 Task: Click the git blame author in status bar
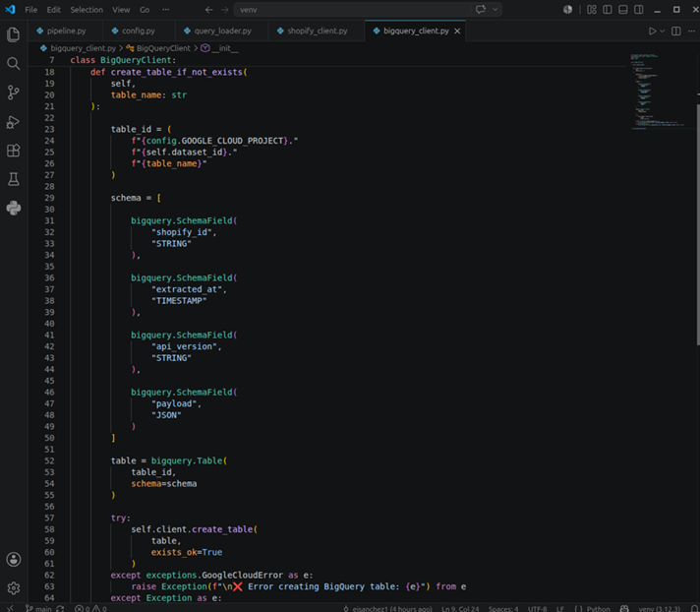(x=387, y=608)
